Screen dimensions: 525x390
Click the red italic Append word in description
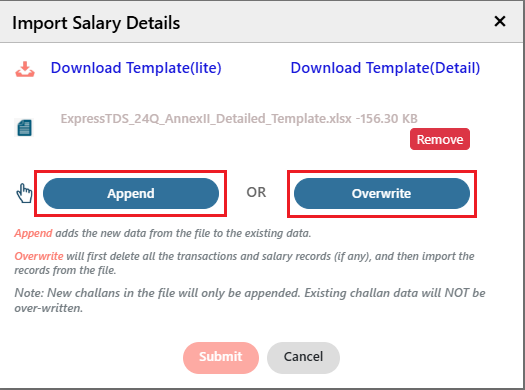[x=33, y=233]
